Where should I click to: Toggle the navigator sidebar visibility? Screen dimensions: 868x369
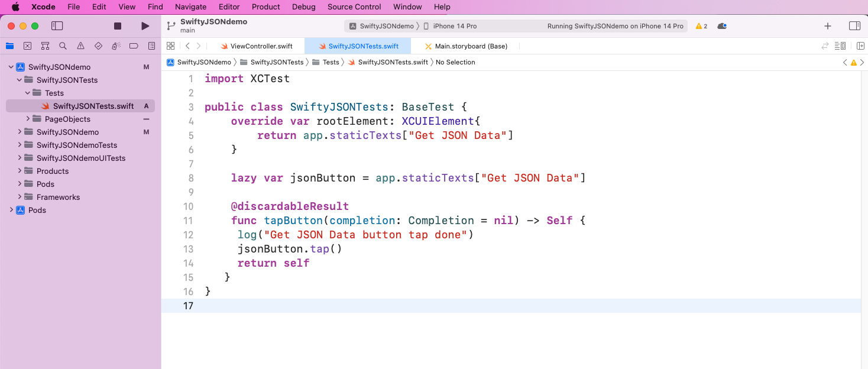click(57, 26)
